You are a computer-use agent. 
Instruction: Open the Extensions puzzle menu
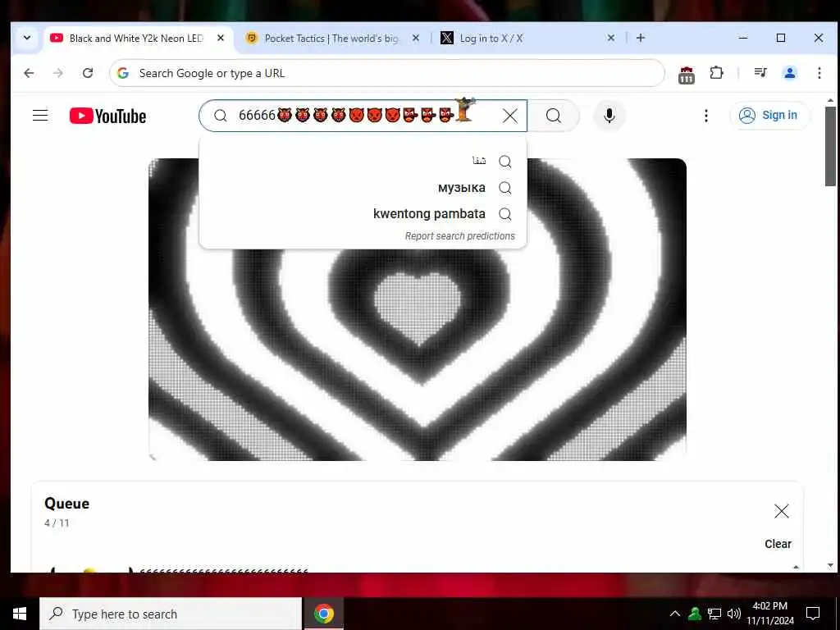716,73
